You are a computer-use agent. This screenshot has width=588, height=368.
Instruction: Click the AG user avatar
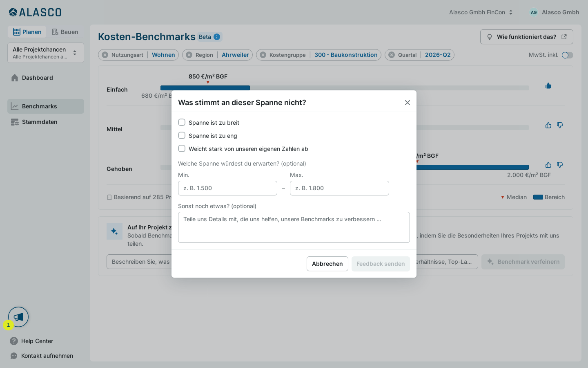tap(534, 12)
